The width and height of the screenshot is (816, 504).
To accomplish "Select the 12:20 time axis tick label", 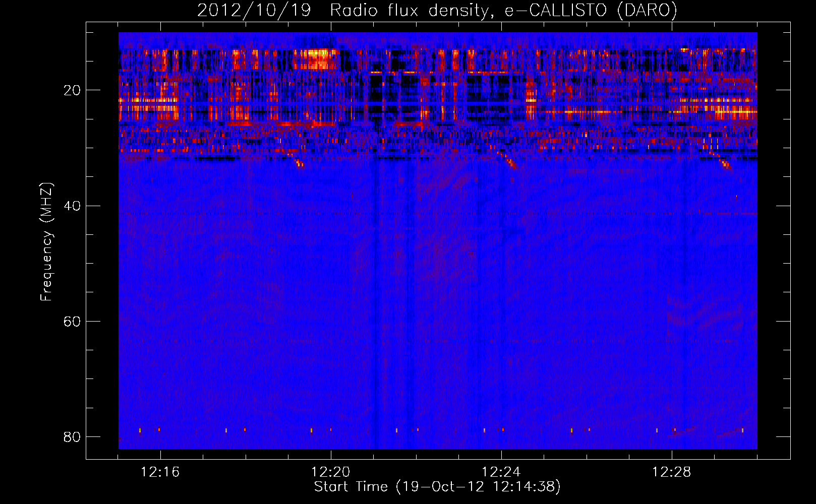I will (x=331, y=472).
